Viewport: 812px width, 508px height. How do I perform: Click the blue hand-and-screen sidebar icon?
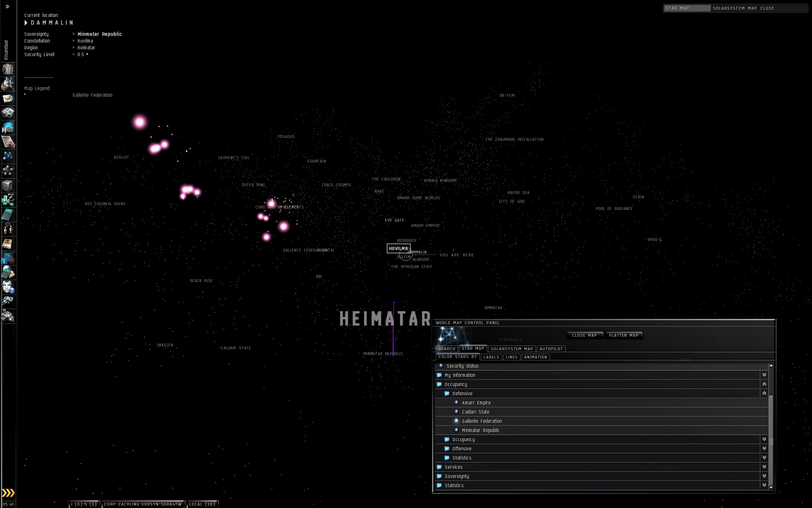click(x=8, y=128)
